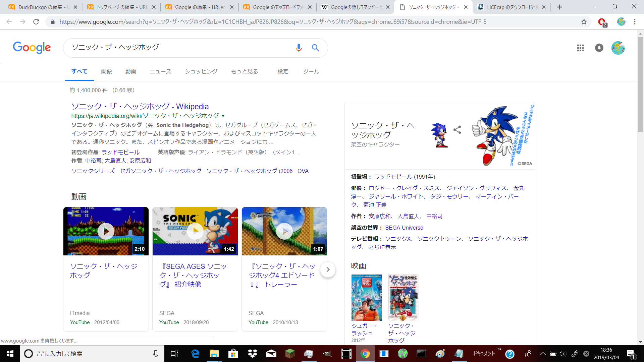The height and width of the screenshot is (362, 644).
Task: Open the Action Center notifications
Action: [x=631, y=354]
